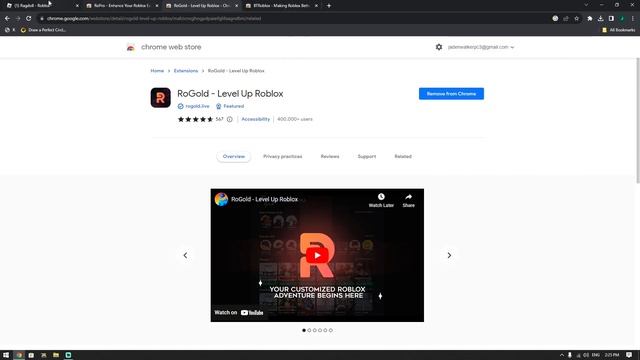Open the All Bookmarks folder
The width and height of the screenshot is (640, 360).
(619, 30)
